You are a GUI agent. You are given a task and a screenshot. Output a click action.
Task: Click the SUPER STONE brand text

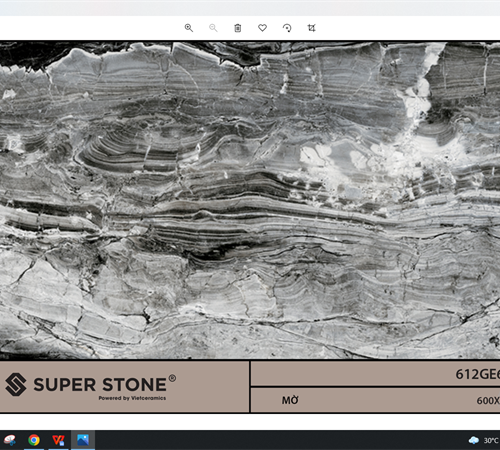point(100,385)
